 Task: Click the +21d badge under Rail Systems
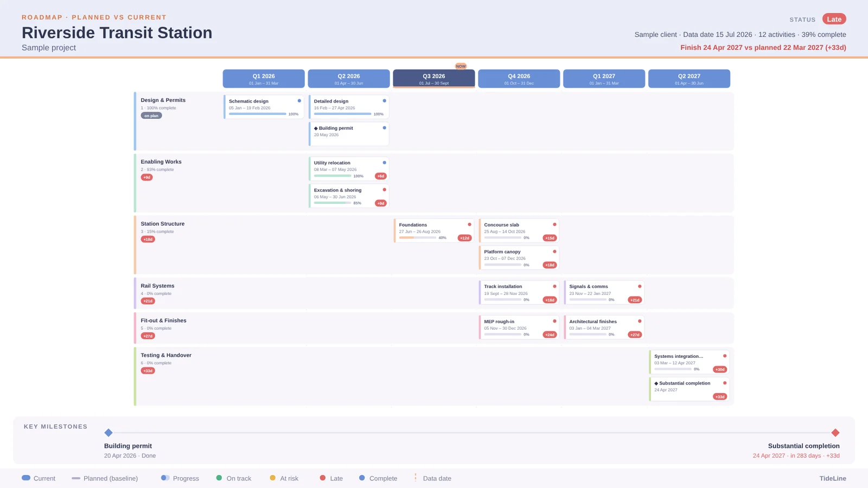pos(148,301)
